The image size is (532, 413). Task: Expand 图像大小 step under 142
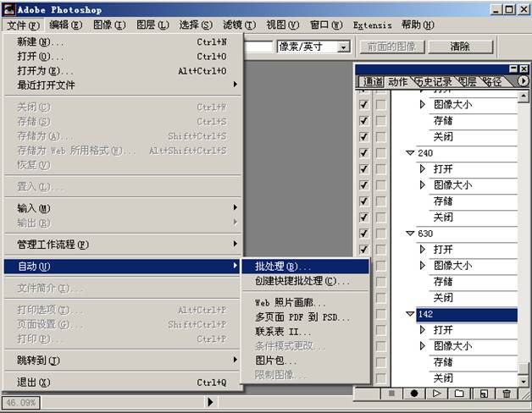click(x=423, y=346)
